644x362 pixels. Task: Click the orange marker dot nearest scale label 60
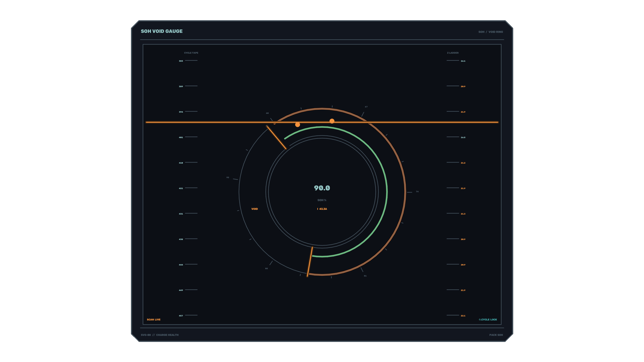click(x=298, y=125)
